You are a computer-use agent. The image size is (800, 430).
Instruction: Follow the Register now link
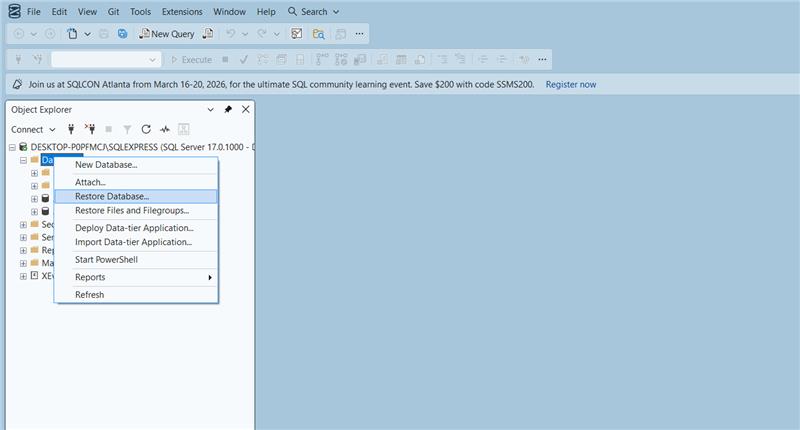pos(571,84)
